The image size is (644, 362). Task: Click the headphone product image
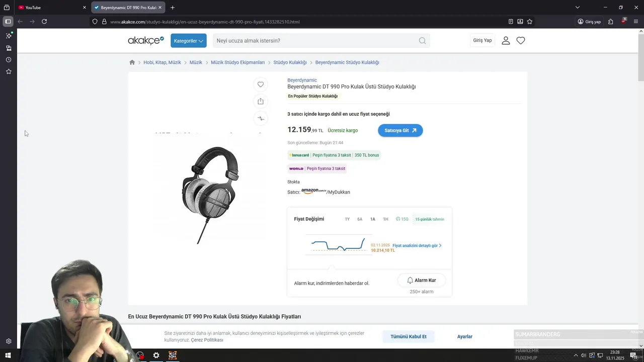(x=210, y=195)
